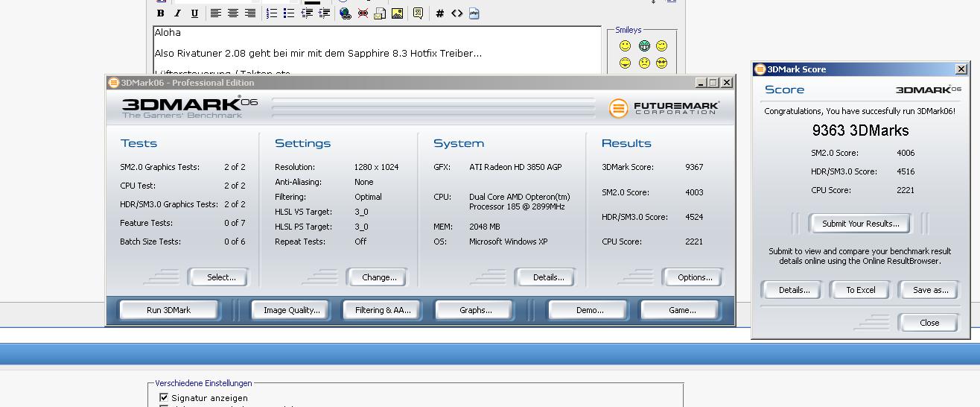Click Submit Your Results... button
This screenshot has width=980, height=407.
860,224
